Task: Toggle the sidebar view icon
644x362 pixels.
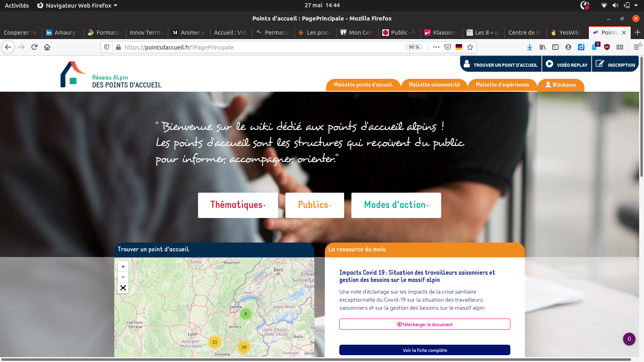Action: [x=555, y=47]
